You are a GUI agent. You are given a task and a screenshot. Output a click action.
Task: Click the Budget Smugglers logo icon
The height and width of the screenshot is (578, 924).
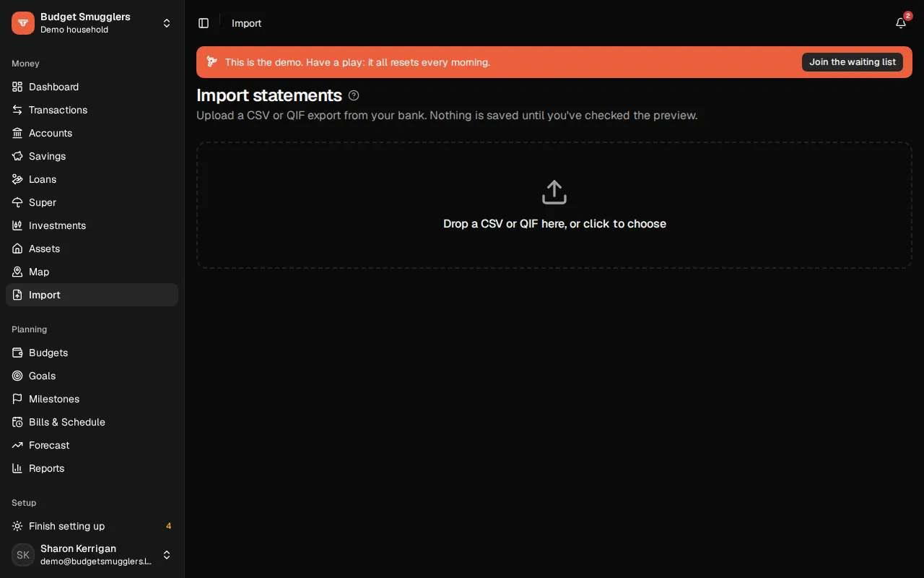coord(23,23)
